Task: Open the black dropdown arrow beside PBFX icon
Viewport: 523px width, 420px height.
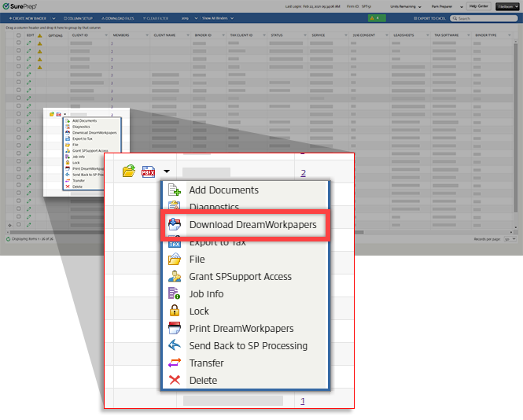Action: (167, 171)
